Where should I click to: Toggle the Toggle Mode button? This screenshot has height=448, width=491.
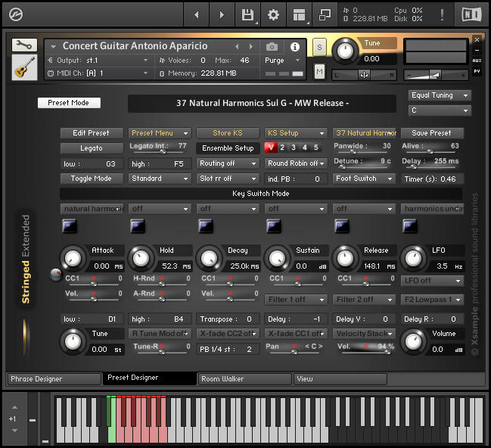(92, 179)
